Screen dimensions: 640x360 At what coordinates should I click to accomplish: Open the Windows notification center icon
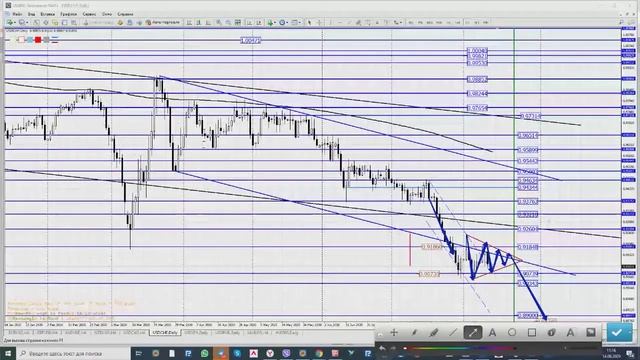click(x=631, y=353)
